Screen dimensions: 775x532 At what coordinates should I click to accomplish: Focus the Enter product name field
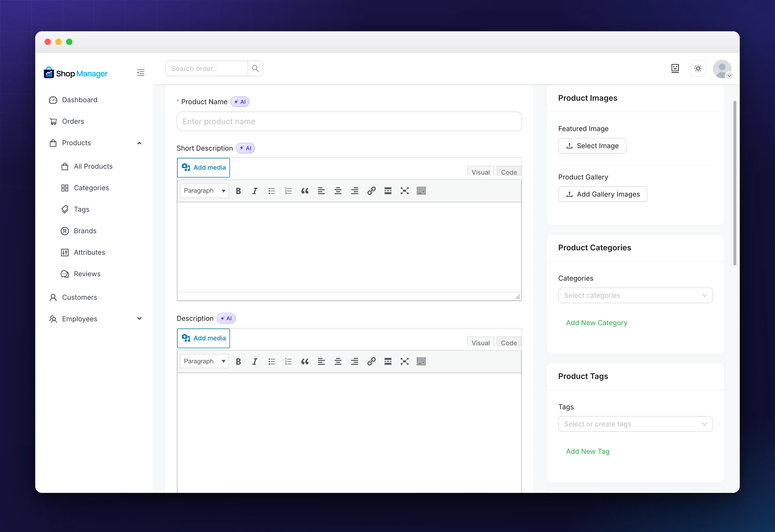[x=349, y=121]
